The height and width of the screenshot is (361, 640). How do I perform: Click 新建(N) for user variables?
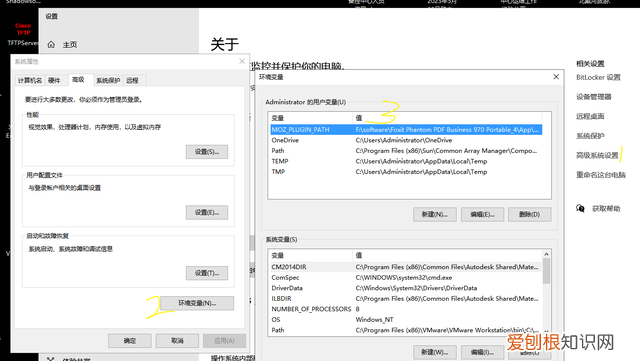435,214
